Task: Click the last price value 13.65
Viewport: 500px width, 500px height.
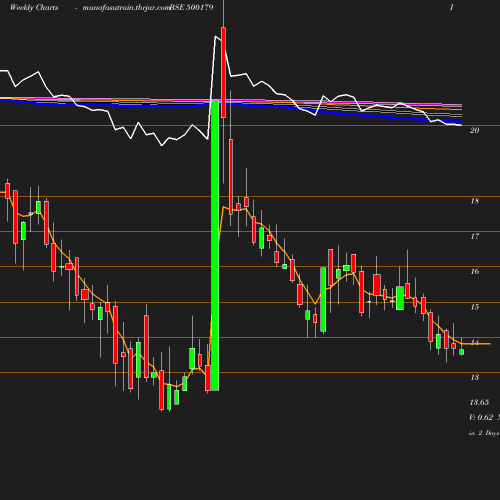Action: click(479, 402)
